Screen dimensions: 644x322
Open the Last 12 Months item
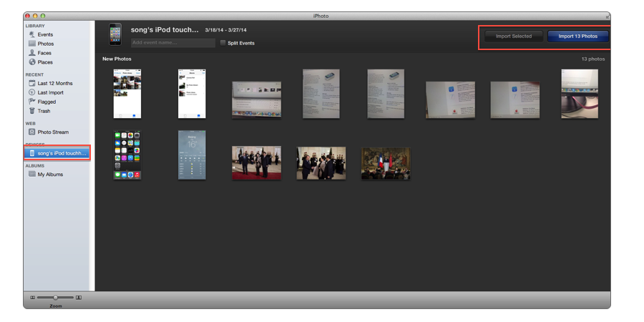(x=55, y=83)
